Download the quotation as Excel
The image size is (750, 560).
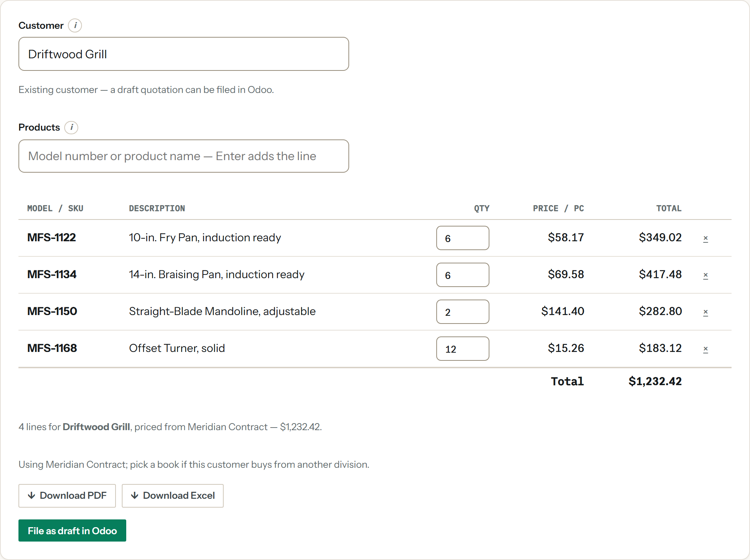(173, 495)
